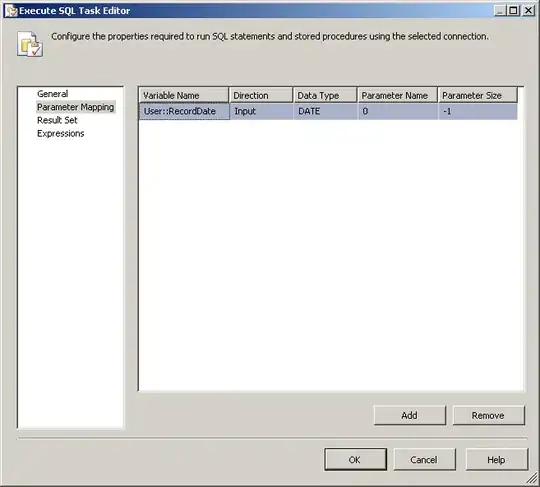Confirm with the OK button

[355, 459]
